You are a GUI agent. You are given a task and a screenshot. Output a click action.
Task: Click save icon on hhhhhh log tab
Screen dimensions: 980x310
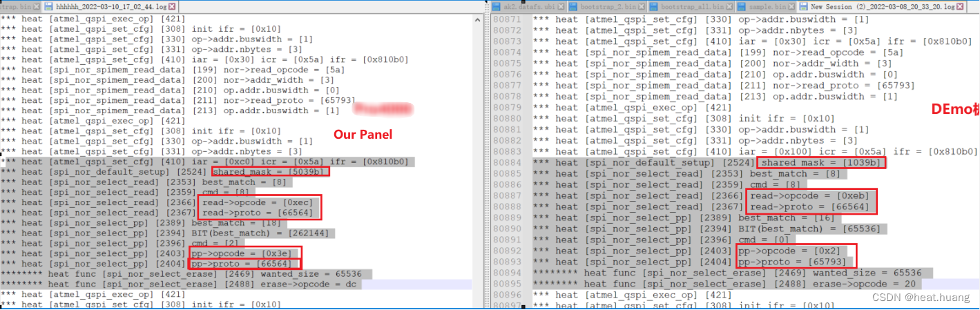(x=50, y=6)
